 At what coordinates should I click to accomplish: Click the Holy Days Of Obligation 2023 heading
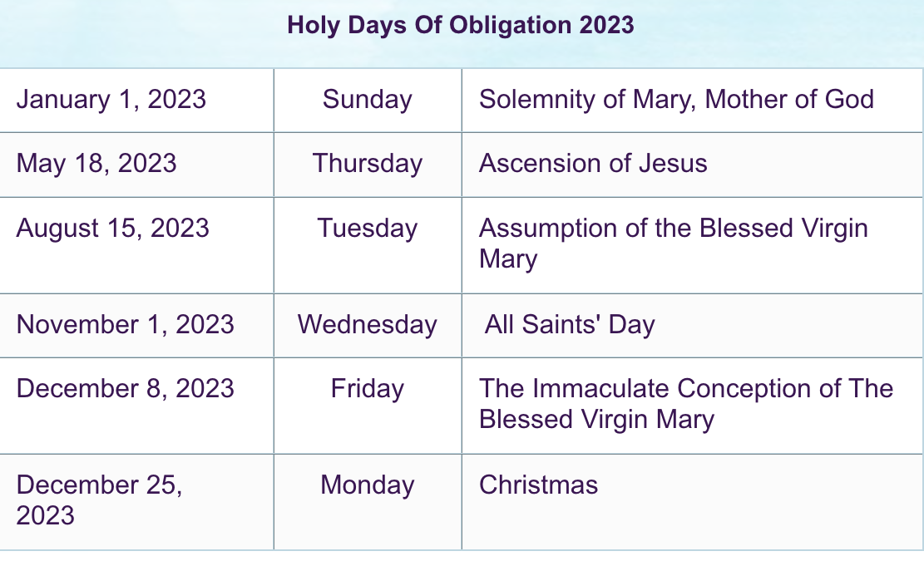(x=460, y=25)
